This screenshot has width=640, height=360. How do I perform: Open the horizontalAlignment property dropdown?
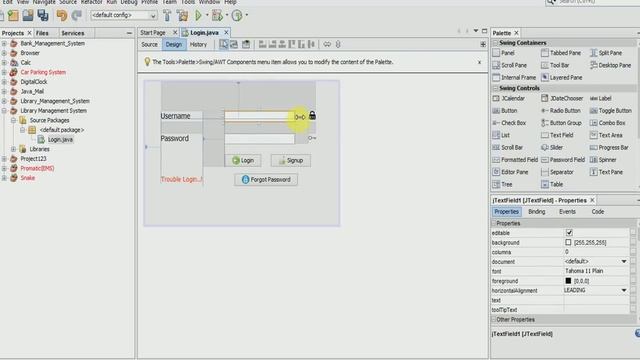[624, 291]
